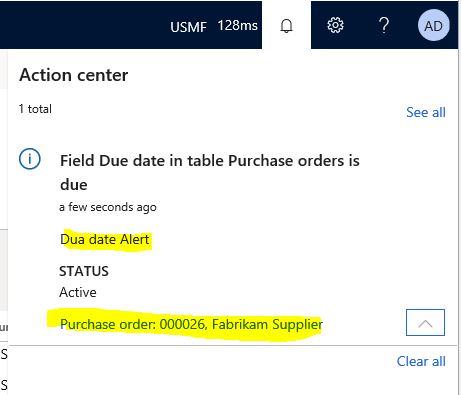The width and height of the screenshot is (461, 395).
Task: Click the blue info icon on the notification
Action: [30, 159]
